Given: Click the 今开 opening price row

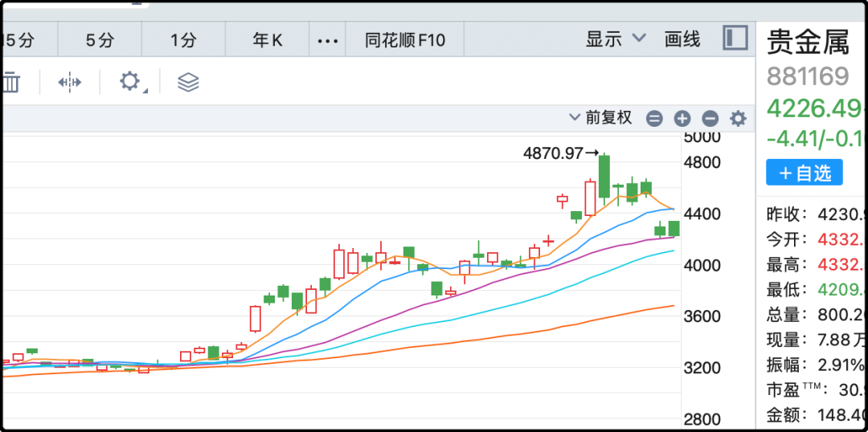Looking at the screenshot, I should coord(816,239).
